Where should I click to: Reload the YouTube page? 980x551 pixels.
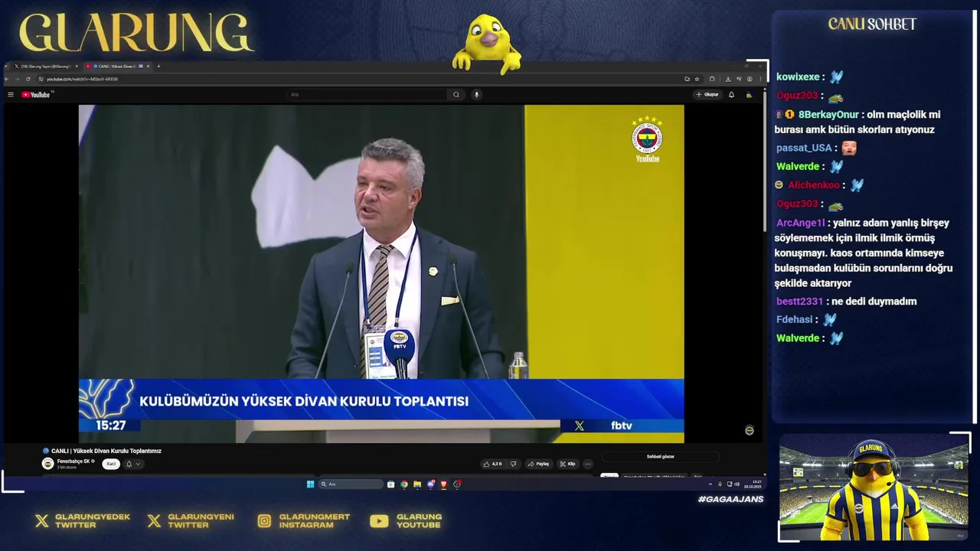(28, 79)
